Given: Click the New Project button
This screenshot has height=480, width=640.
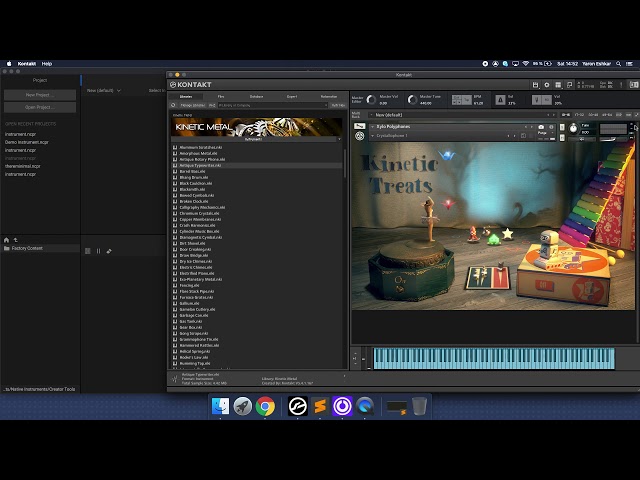Looking at the screenshot, I should pyautogui.click(x=40, y=95).
